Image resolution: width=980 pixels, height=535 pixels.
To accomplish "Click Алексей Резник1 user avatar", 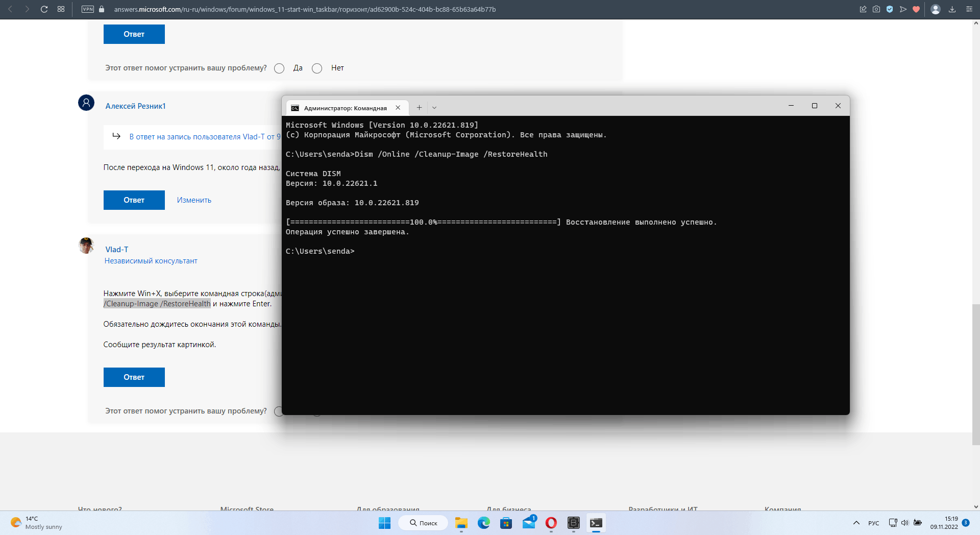I will [86, 103].
